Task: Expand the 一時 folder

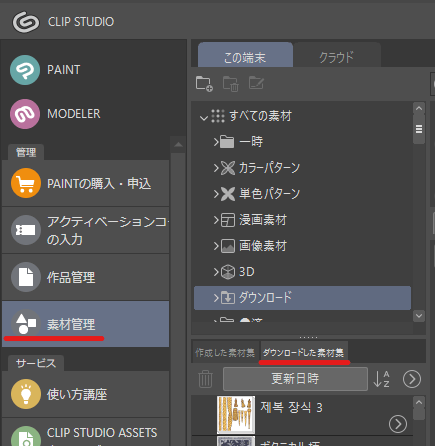Action: pos(216,142)
